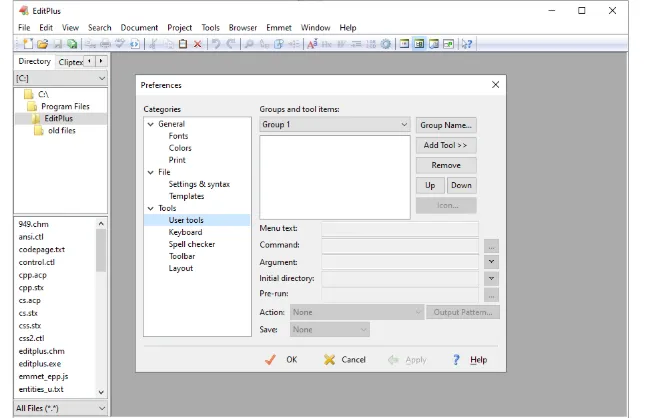Switch to the Directory tab
648x418 pixels.
(x=34, y=61)
